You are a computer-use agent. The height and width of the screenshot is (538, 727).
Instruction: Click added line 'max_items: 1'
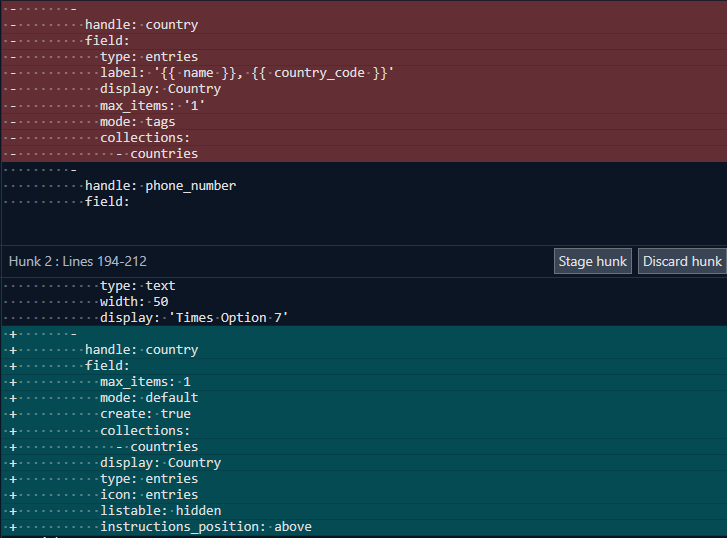click(364, 382)
